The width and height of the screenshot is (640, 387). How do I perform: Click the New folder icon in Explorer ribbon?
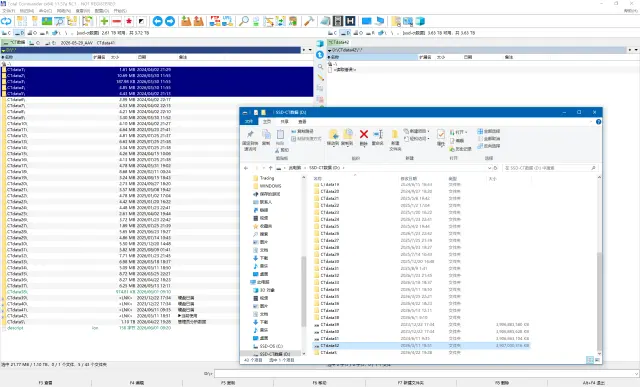click(395, 140)
